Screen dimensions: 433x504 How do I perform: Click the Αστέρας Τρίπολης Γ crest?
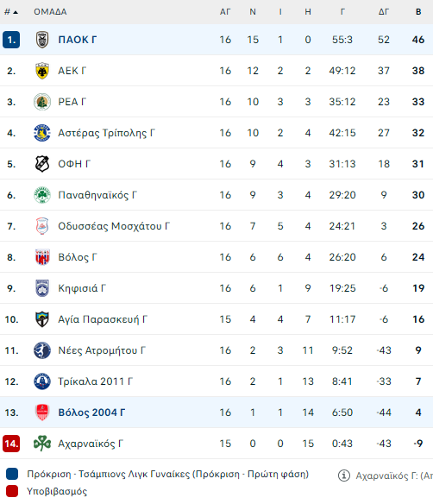(42, 133)
